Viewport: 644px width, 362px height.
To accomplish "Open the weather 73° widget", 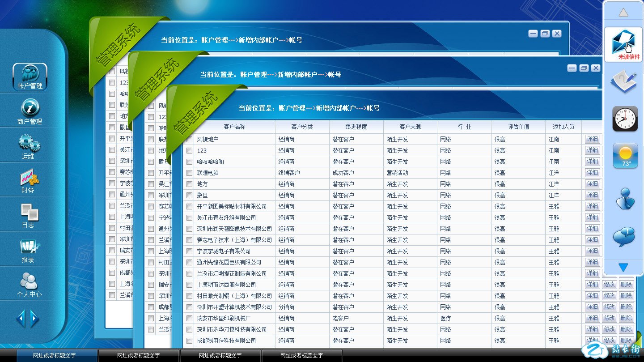I will pos(625,156).
